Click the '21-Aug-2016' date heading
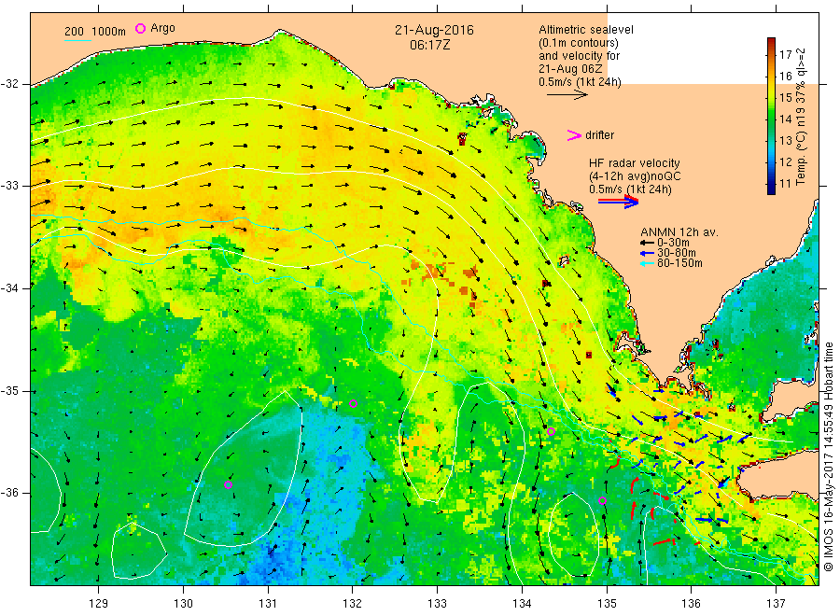This screenshot has height=616, width=840. pyautogui.click(x=434, y=30)
